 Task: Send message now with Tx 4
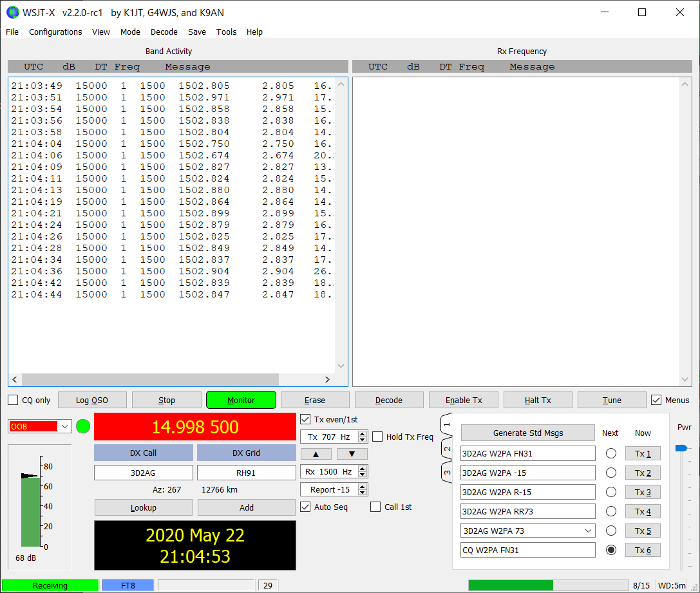pos(643,511)
